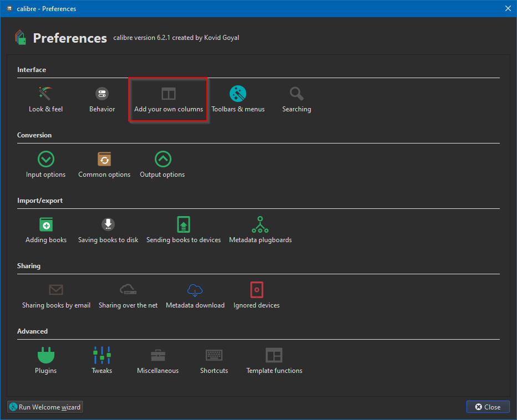Open Toolbars & menus customization
Image resolution: width=517 pixels, height=420 pixels.
(x=238, y=100)
